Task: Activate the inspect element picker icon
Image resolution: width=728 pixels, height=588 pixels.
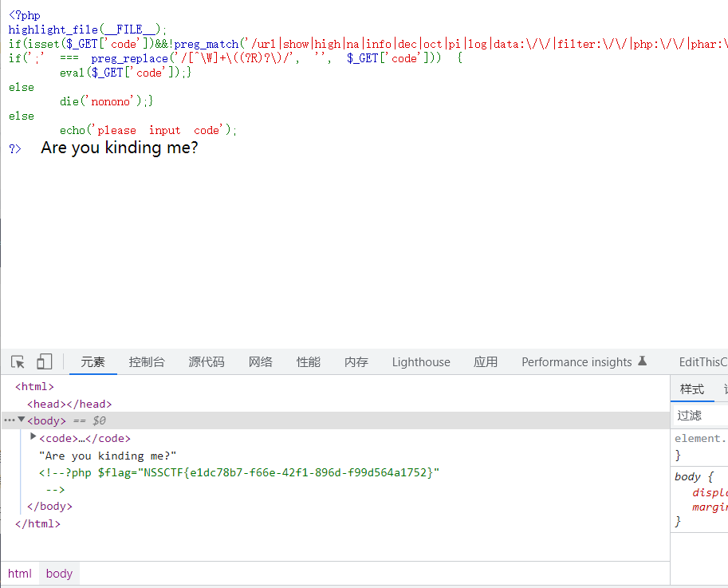Action: coord(18,361)
